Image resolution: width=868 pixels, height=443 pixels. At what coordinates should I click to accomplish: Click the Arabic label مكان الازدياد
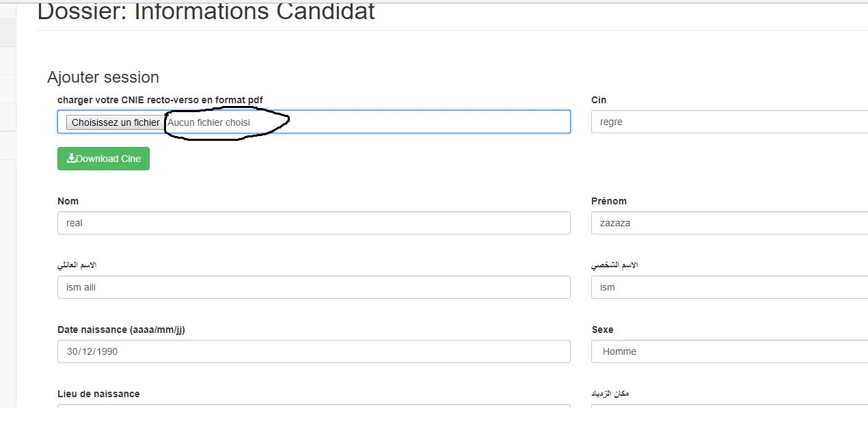[610, 394]
